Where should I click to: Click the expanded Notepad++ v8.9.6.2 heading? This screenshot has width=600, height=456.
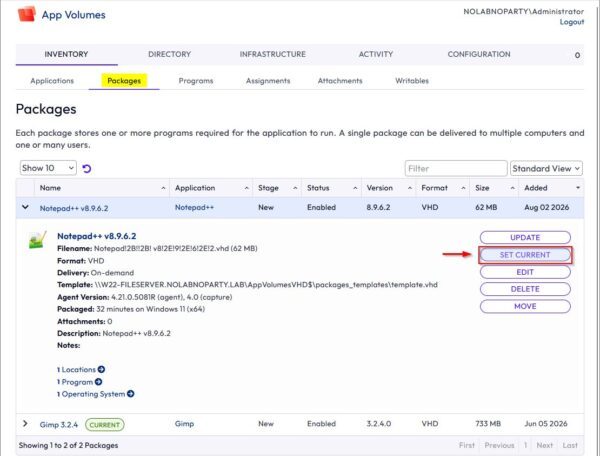coord(96,236)
